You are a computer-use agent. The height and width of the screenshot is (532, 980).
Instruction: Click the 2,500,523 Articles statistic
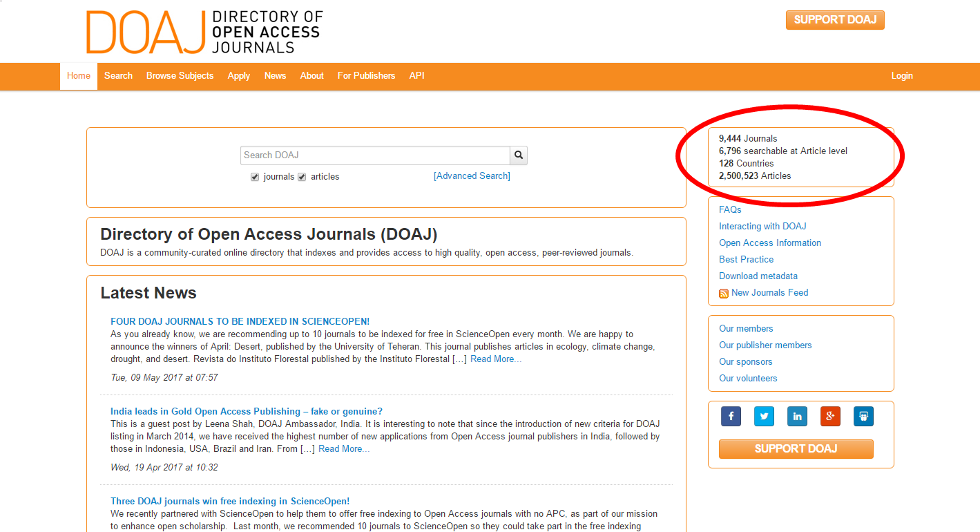[755, 176]
